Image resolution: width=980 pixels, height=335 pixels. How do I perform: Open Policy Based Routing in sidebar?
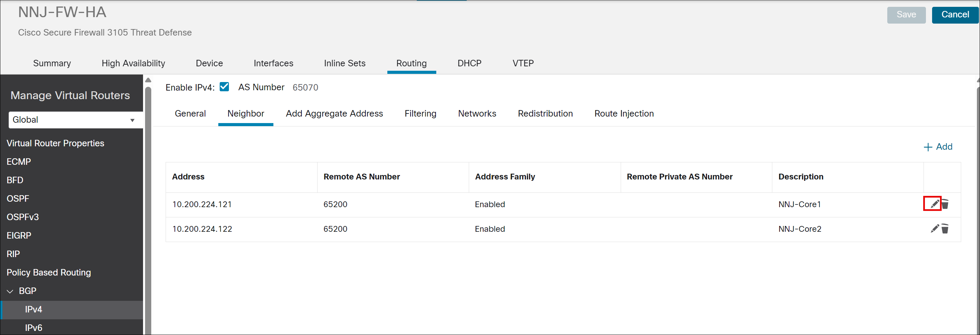click(x=49, y=272)
